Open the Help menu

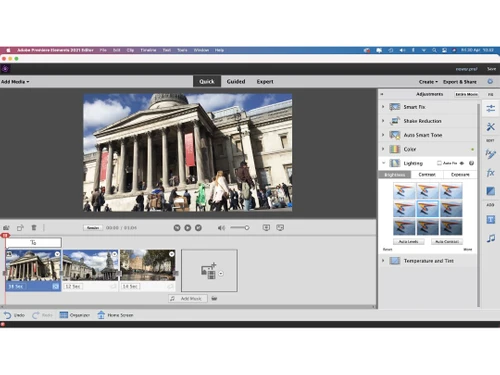click(x=219, y=50)
